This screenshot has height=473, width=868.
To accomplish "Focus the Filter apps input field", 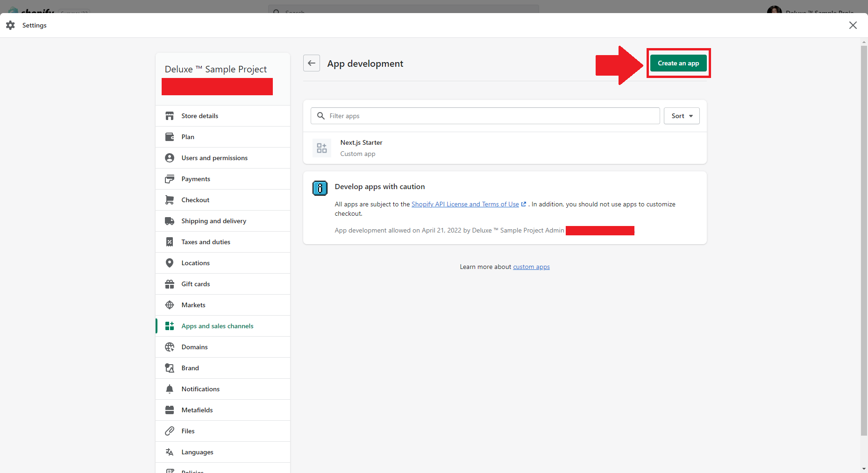I will (485, 116).
